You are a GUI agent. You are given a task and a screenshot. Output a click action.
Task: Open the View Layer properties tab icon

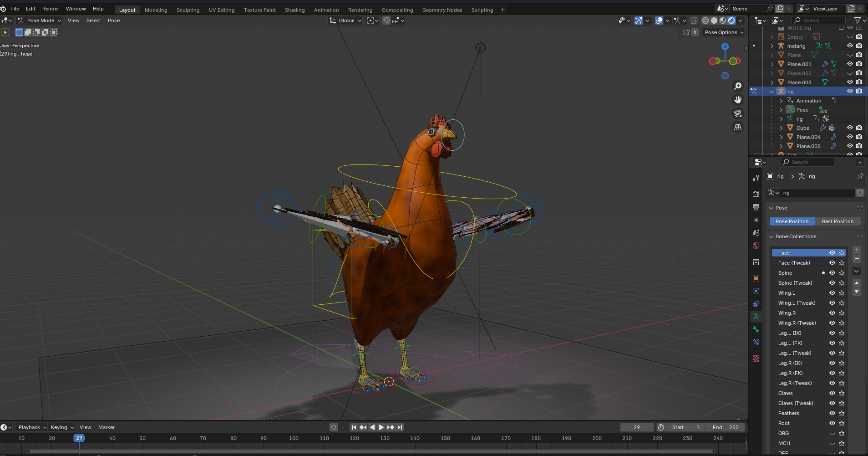point(756,220)
